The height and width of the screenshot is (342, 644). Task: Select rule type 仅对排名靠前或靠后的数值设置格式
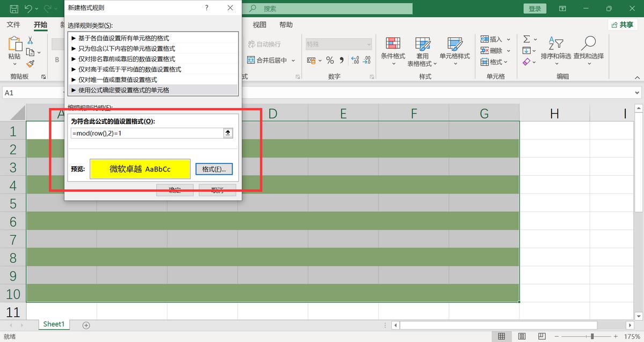153,59
